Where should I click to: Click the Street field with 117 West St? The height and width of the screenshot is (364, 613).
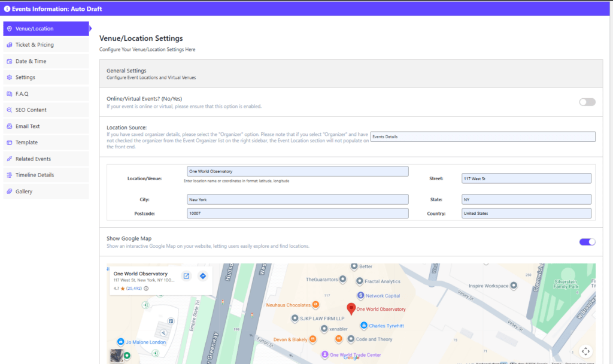526,178
